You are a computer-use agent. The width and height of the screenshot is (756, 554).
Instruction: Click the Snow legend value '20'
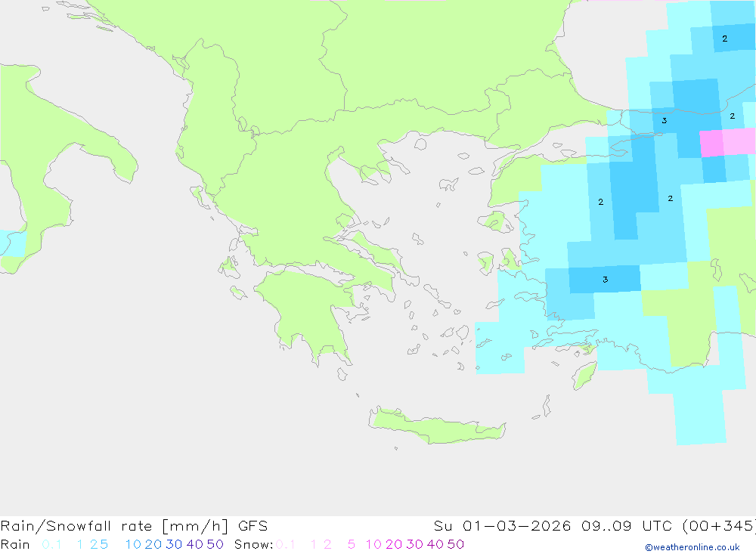click(394, 544)
